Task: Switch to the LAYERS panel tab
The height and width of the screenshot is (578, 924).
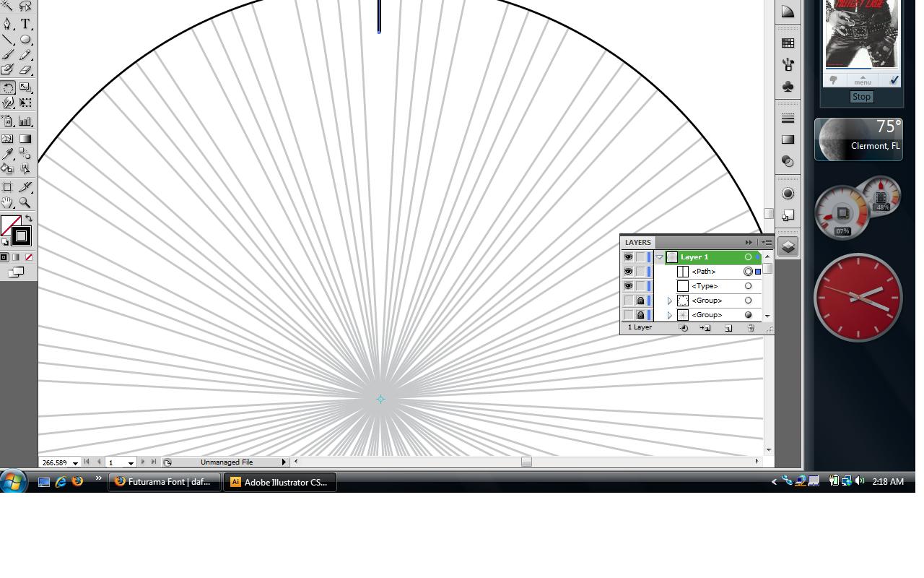Action: pyautogui.click(x=637, y=242)
